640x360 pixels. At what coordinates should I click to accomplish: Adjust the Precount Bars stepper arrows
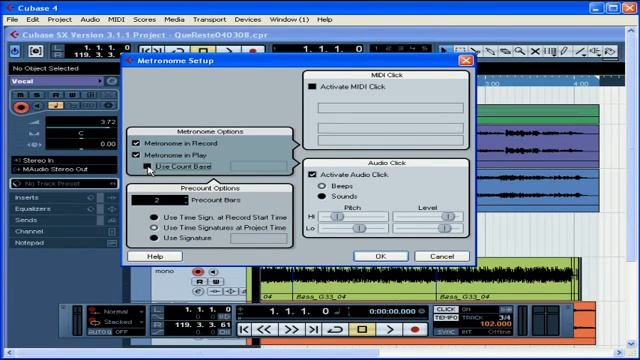[x=186, y=200]
